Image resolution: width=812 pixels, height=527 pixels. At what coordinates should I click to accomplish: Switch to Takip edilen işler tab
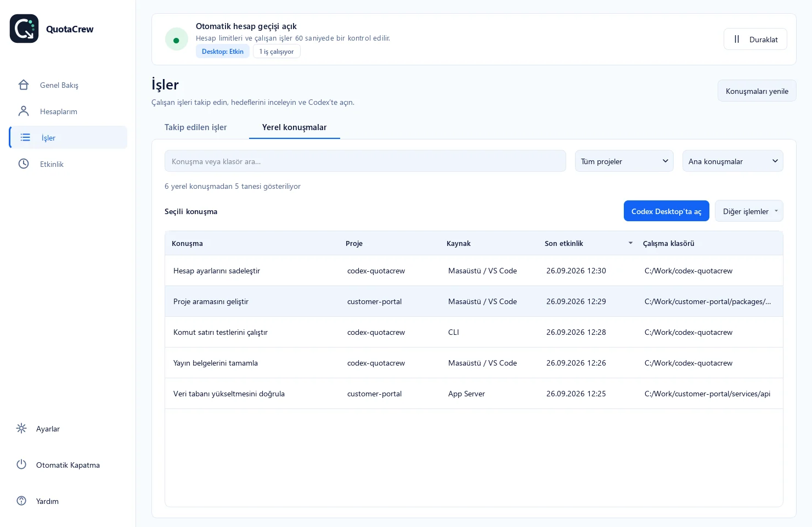click(196, 127)
